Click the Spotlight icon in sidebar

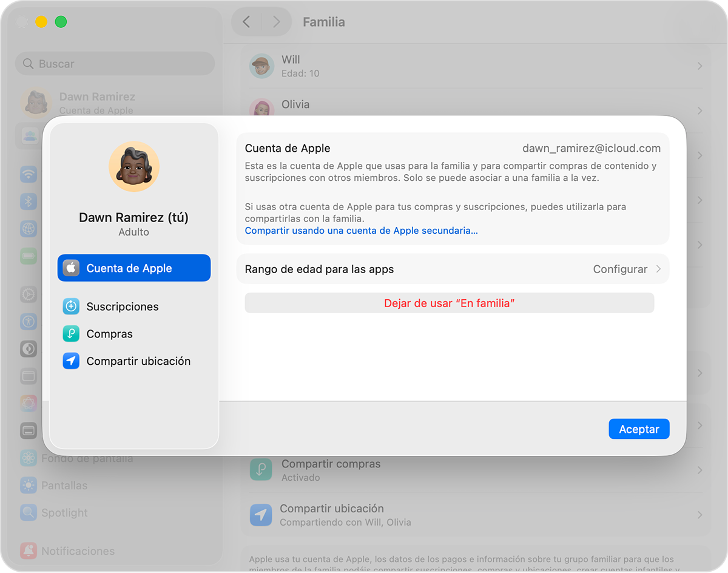tap(29, 513)
